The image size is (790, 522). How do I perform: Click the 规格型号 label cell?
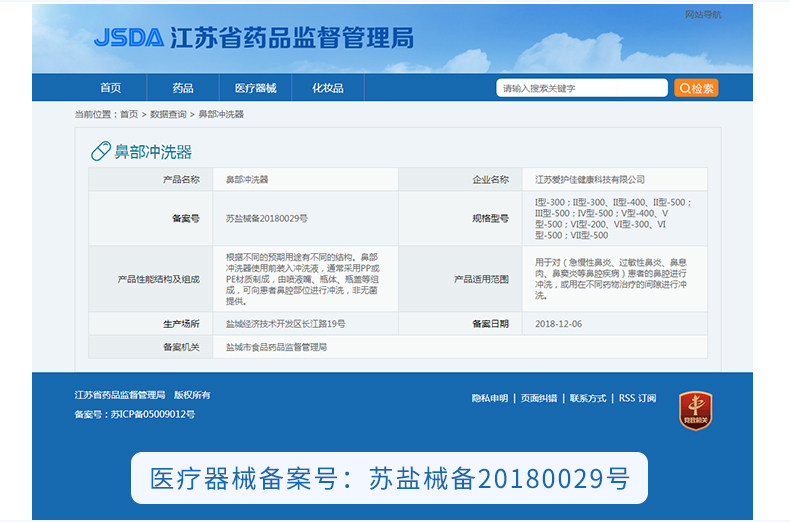tap(460, 218)
